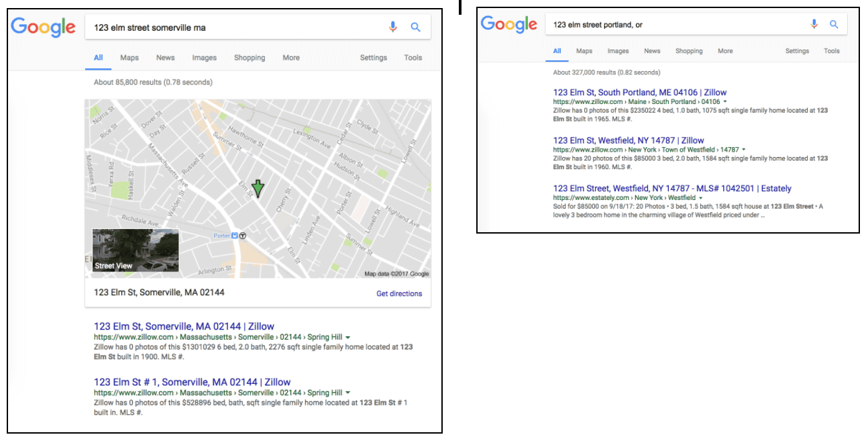Image resolution: width=868 pixels, height=443 pixels.
Task: Open Settings in Portland search results
Action: tap(797, 51)
